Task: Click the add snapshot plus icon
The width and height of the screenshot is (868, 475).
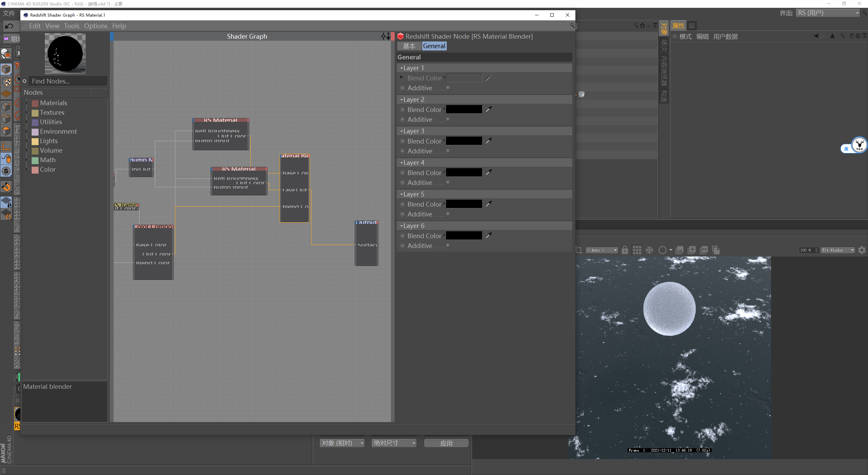Action: point(692,250)
